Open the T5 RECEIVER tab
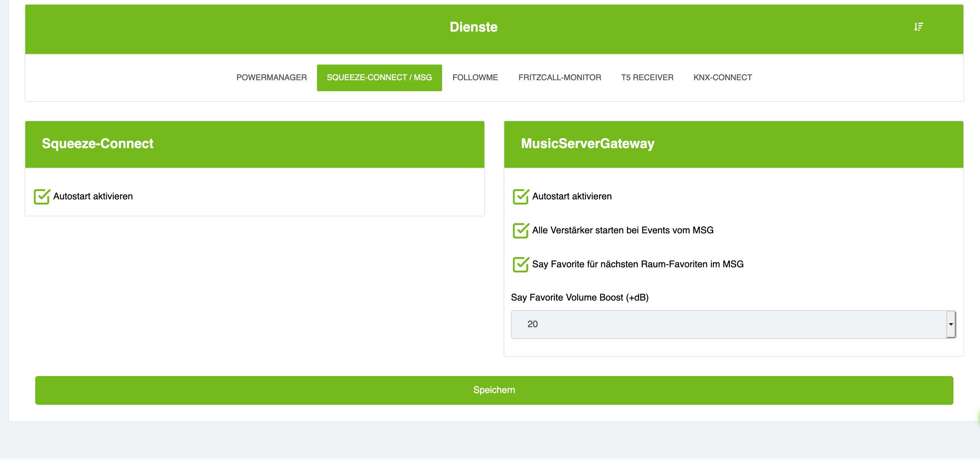This screenshot has width=980, height=460. point(647,78)
